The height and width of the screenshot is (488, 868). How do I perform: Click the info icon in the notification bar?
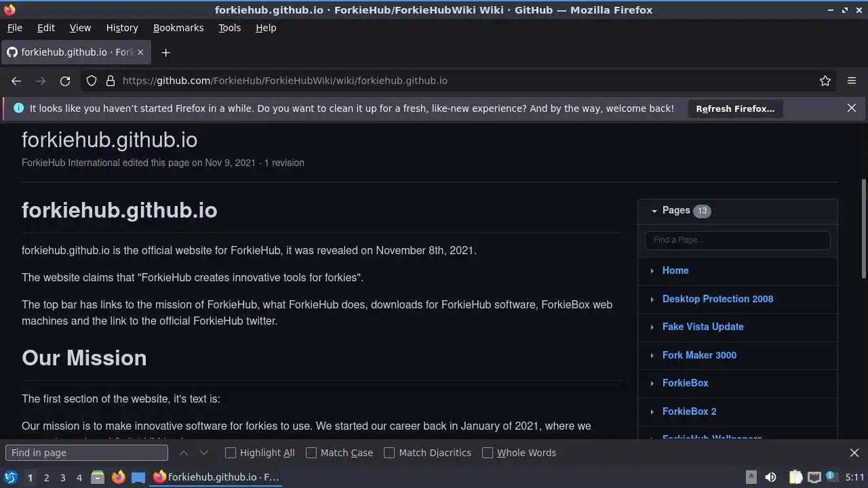tap(18, 108)
